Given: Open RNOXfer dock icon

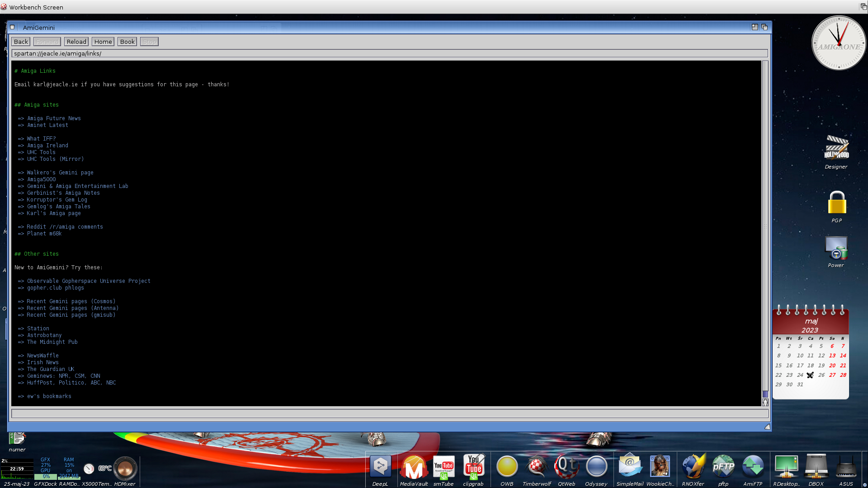Looking at the screenshot, I should coord(693,467).
